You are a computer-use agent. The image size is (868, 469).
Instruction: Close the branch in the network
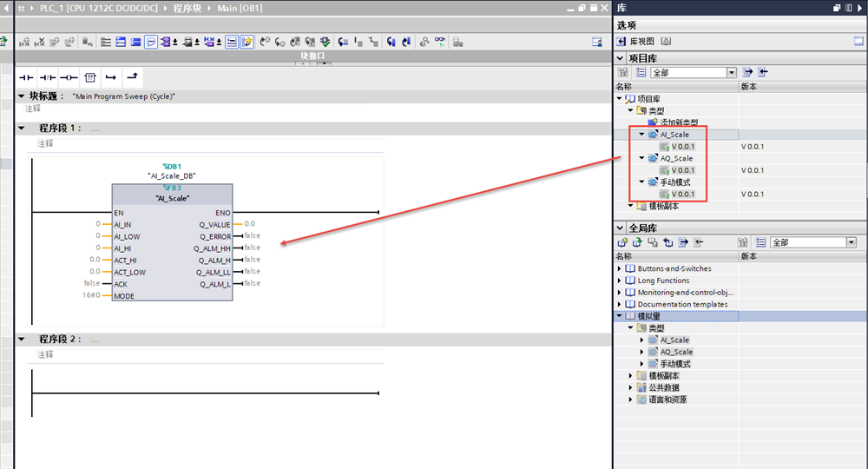coord(132,77)
